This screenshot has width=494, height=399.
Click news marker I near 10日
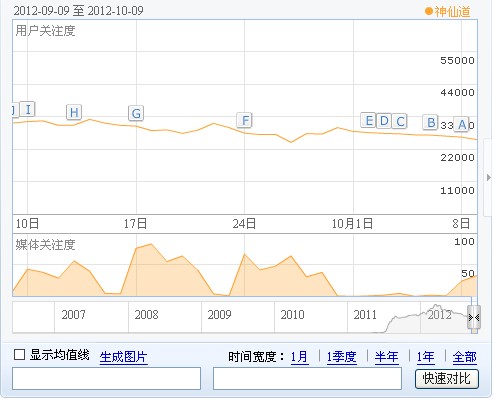pyautogui.click(x=28, y=109)
